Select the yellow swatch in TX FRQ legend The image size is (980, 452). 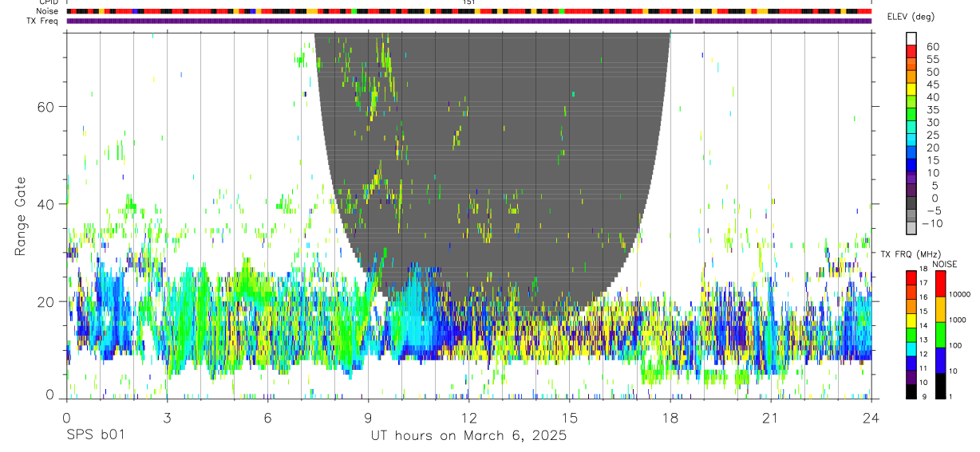pos(911,321)
